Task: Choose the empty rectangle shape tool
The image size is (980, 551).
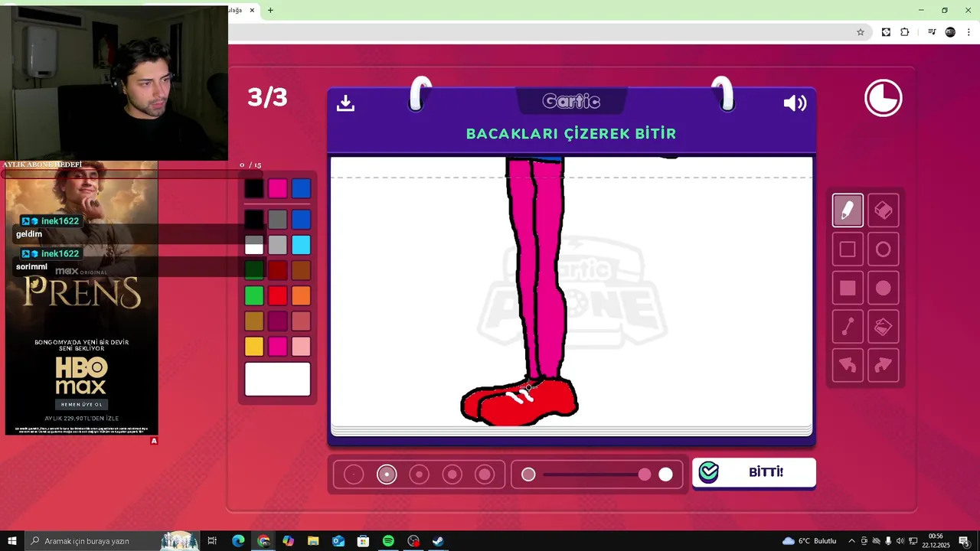Action: point(848,249)
